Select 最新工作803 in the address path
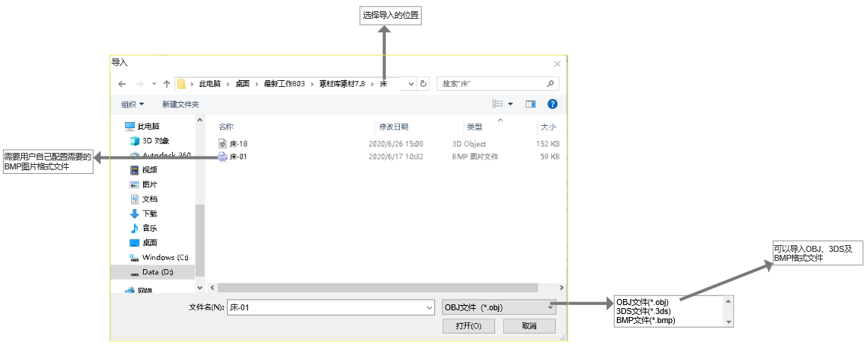 pos(285,84)
